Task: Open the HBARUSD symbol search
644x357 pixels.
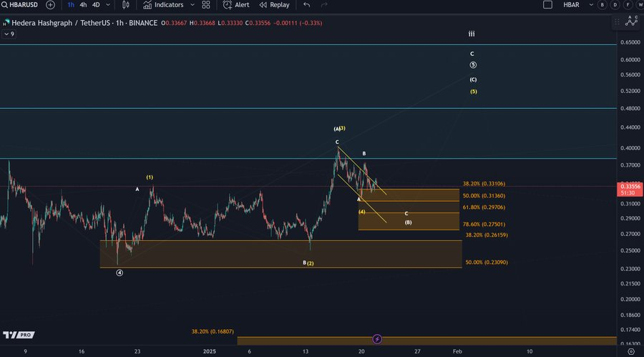Action: (20, 5)
